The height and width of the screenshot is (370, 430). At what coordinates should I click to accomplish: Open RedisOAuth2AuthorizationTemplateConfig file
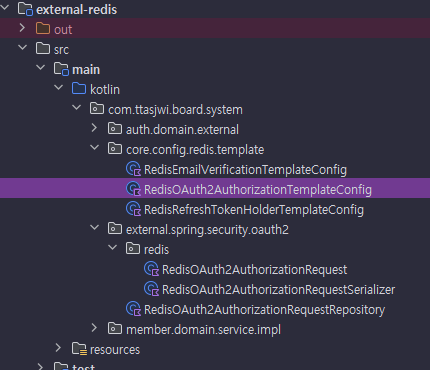[258, 190]
